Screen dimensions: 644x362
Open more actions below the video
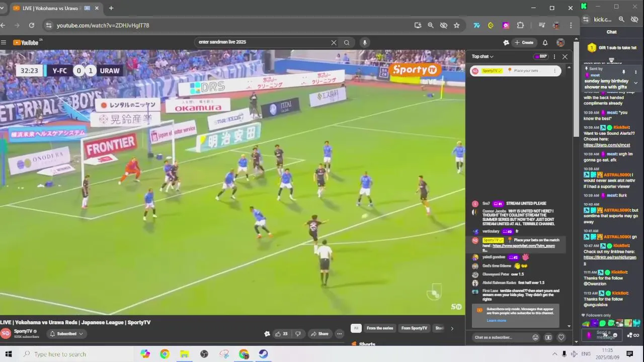pos(339,334)
